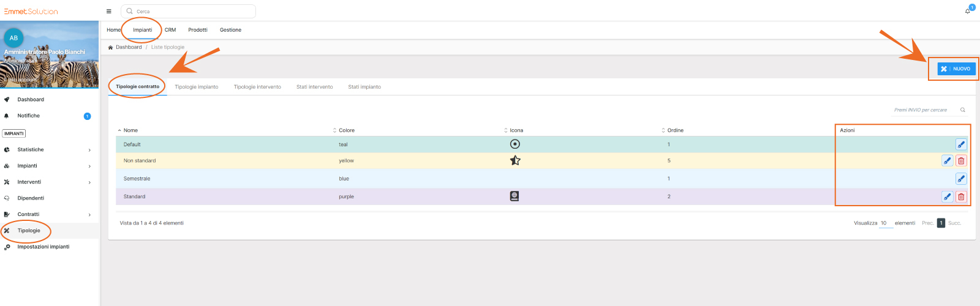
Task: Sort the table by Ordine column
Action: (674, 130)
